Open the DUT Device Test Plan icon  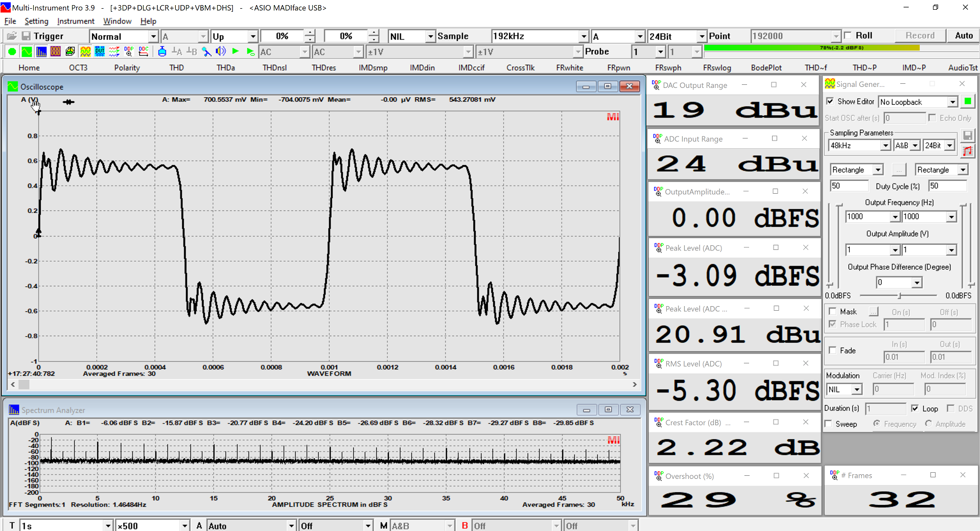pyautogui.click(x=100, y=52)
